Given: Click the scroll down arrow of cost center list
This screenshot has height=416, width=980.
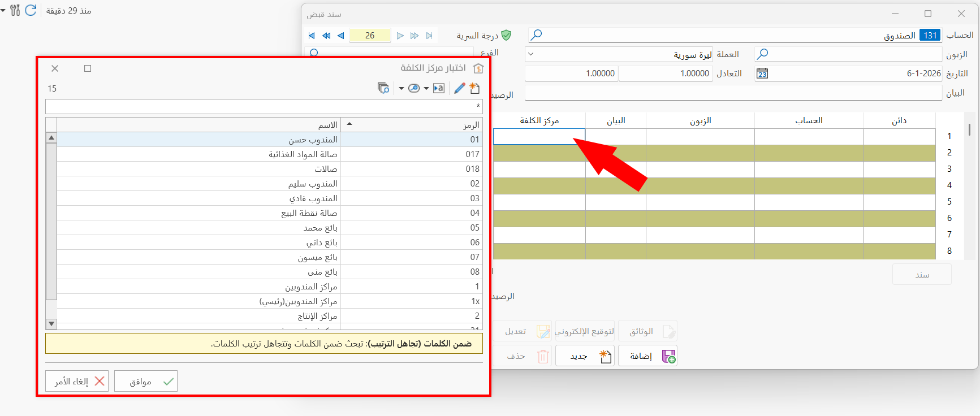Looking at the screenshot, I should [51, 324].
